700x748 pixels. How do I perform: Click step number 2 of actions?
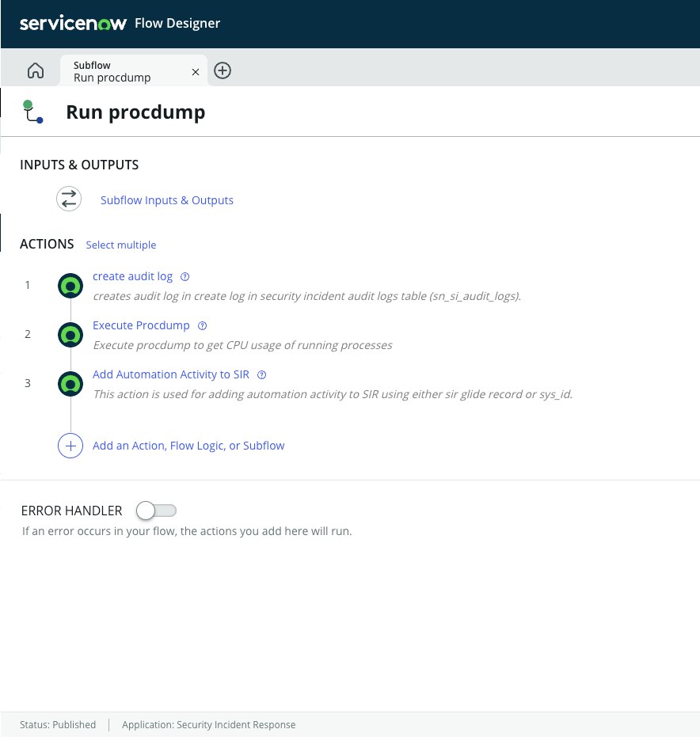28,334
